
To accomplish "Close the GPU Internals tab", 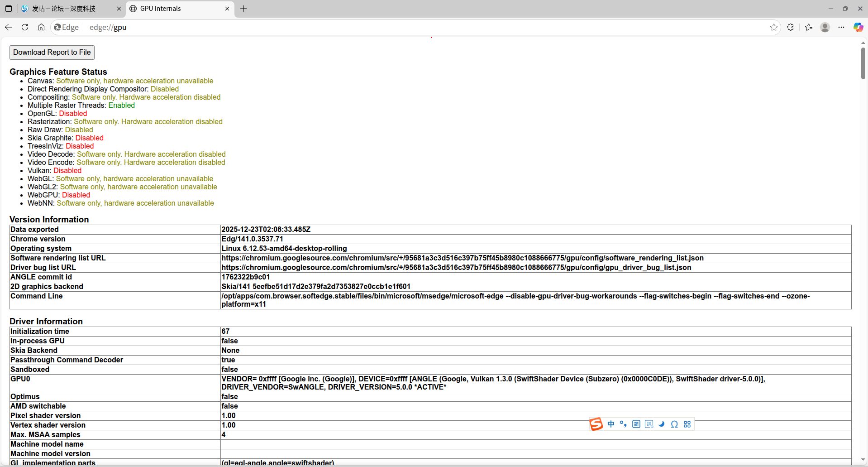I will (x=227, y=9).
